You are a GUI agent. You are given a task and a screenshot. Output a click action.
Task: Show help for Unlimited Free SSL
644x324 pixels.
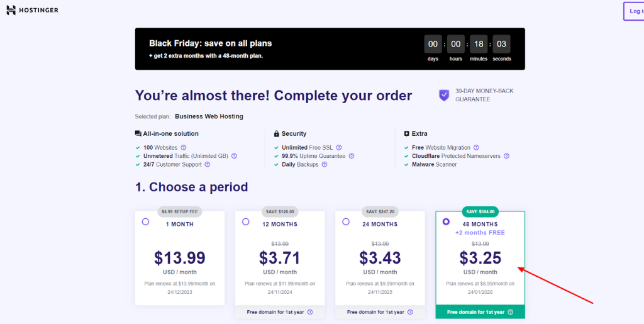pyautogui.click(x=339, y=147)
